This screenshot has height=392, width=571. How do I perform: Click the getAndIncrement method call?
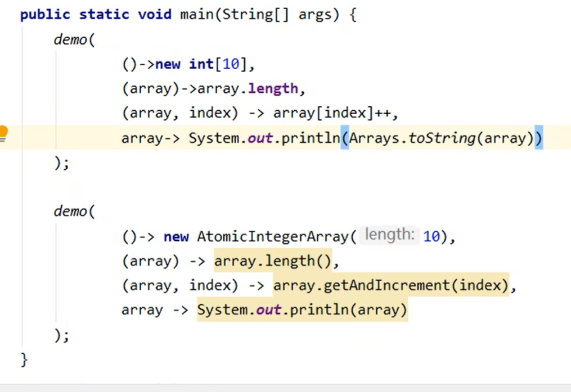point(386,285)
